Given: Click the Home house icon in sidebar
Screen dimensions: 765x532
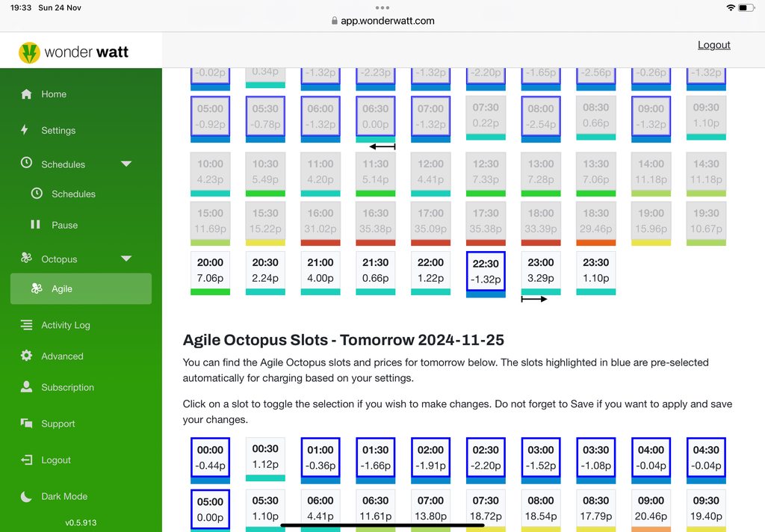Looking at the screenshot, I should [27, 94].
